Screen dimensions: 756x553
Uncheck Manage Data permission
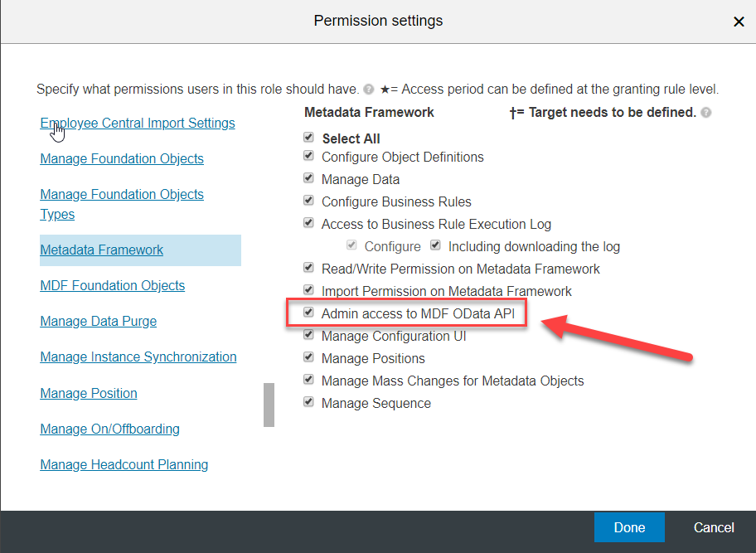pyautogui.click(x=308, y=178)
